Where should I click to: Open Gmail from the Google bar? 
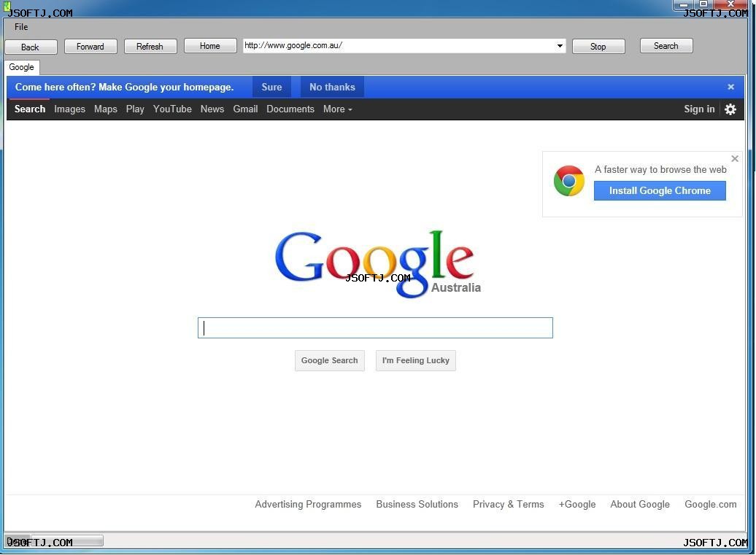pyautogui.click(x=245, y=109)
